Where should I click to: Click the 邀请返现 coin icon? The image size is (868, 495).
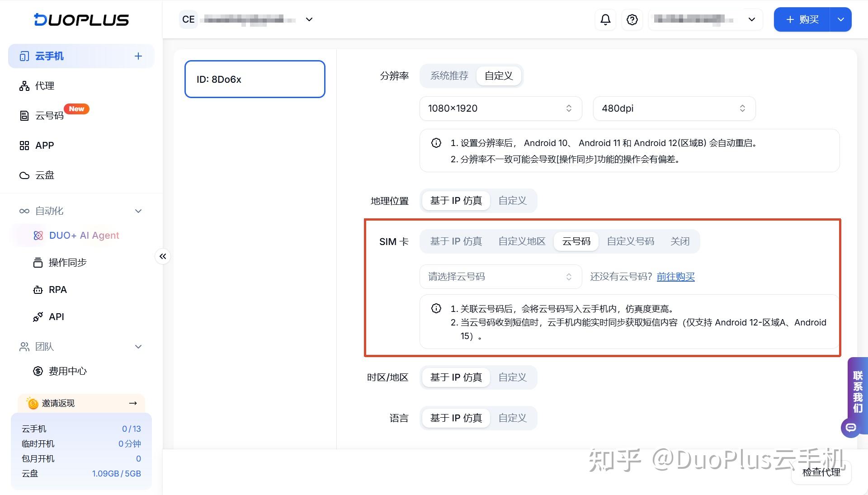32,403
